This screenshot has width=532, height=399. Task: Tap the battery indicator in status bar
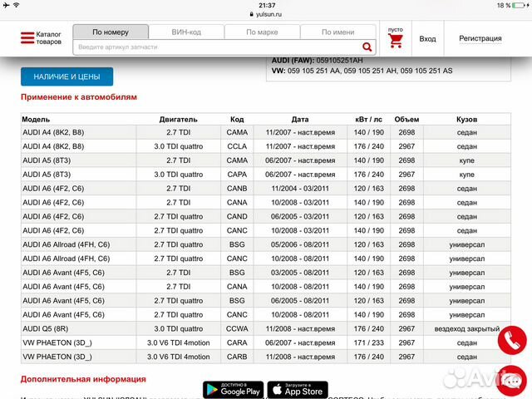pos(519,6)
